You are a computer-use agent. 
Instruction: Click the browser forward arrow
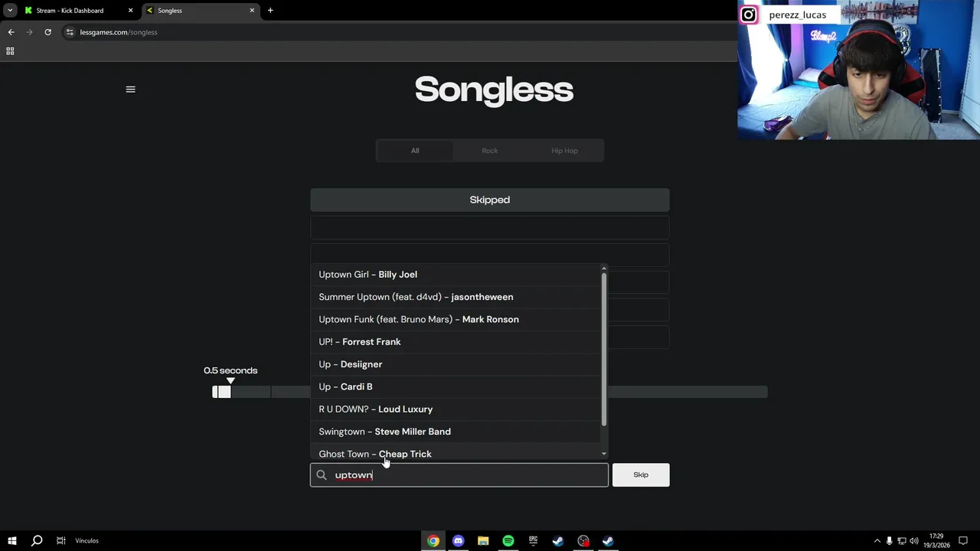coord(29,32)
